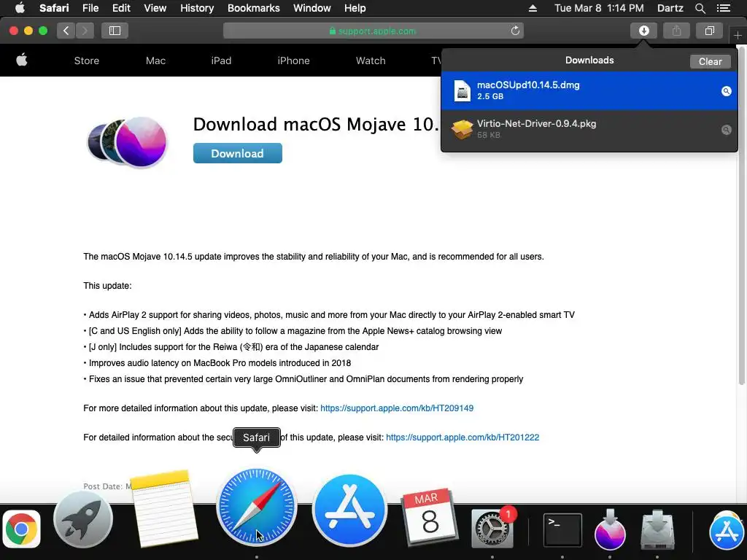Viewport: 747px width, 560px height.
Task: Select the macOSUpd10.14.5.dmg download entry
Action: pos(589,90)
